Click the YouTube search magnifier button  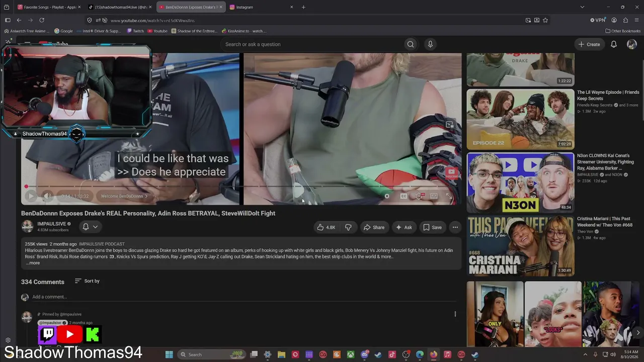pos(411,44)
